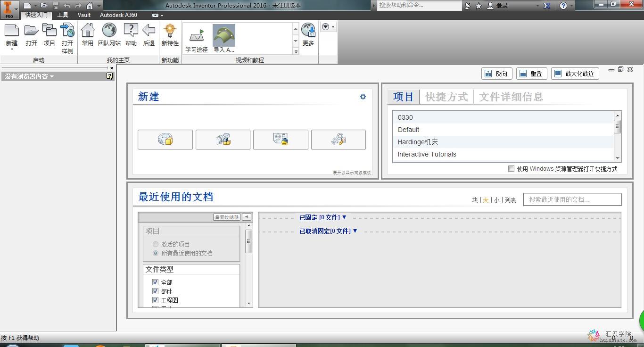Screen dimensions: 644x347
Task: Click the New file icon in quick access toolbar
Action: click(27, 6)
